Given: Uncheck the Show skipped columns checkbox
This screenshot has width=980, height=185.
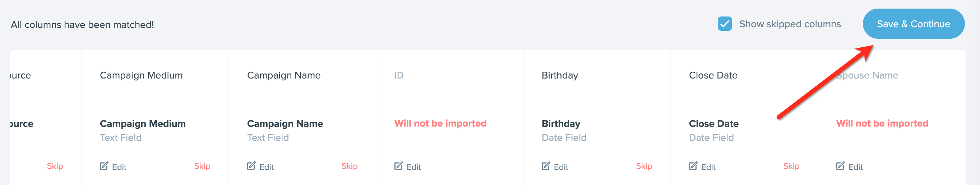Looking at the screenshot, I should point(724,24).
